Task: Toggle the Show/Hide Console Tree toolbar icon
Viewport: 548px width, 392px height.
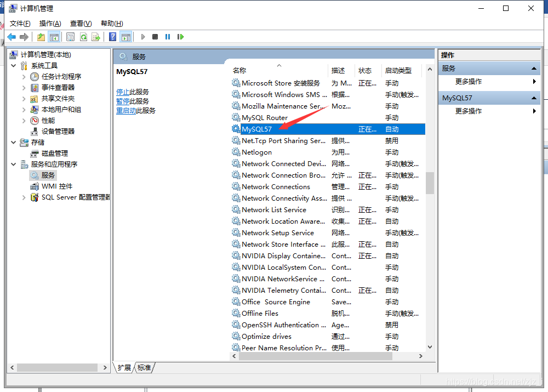Action: click(54, 37)
